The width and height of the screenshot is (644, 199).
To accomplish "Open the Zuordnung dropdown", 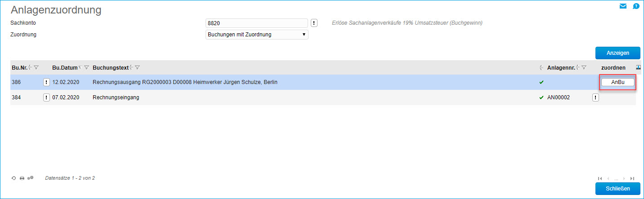I will point(256,35).
